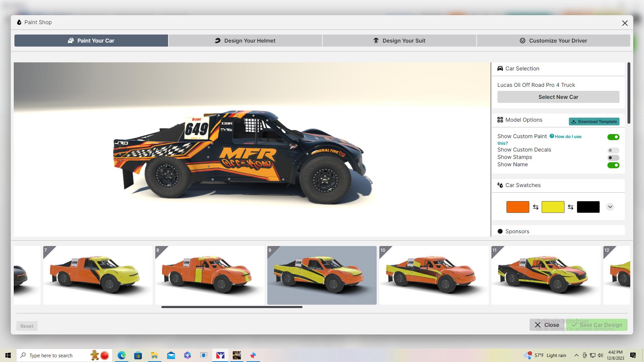Viewport: 644px width, 362px height.
Task: Select paint pattern 11 thumbnail
Action: (546, 275)
